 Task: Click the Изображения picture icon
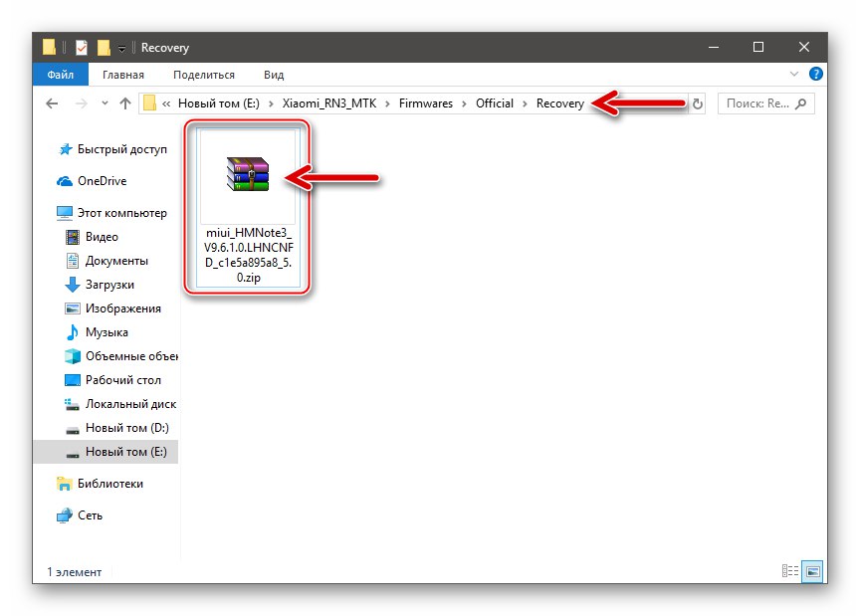click(73, 308)
